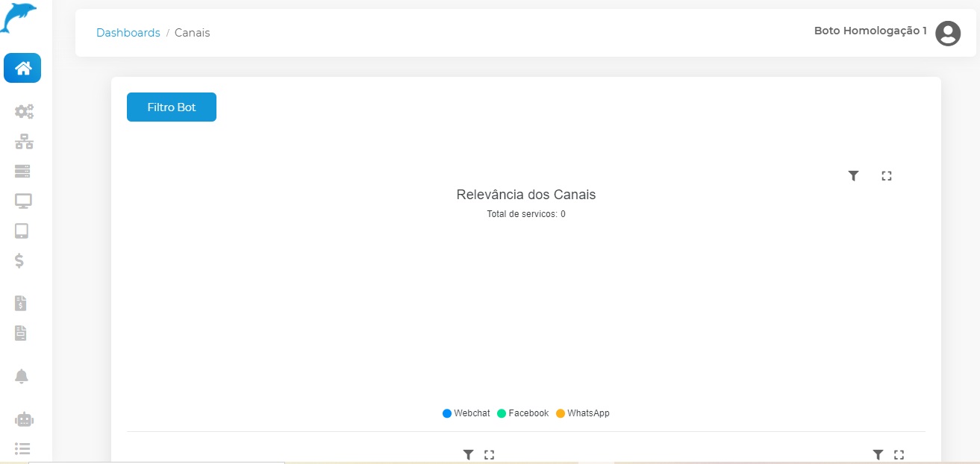Open filter for Relevância dos Canais chart
Viewport: 980px width, 464px height.
(x=854, y=176)
